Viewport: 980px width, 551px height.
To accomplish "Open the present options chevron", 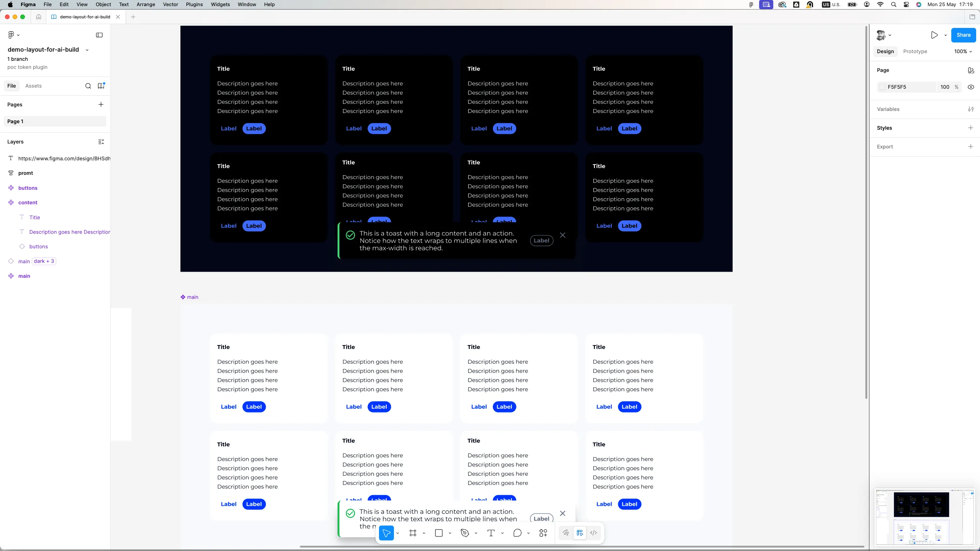I will [945, 35].
